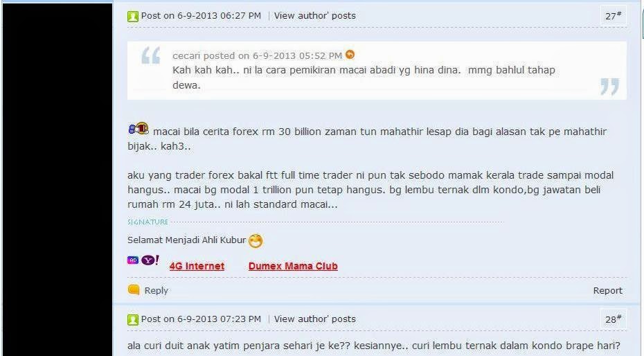Click the grinning smiley in the signature
The width and height of the screenshot is (644, 356).
(256, 240)
